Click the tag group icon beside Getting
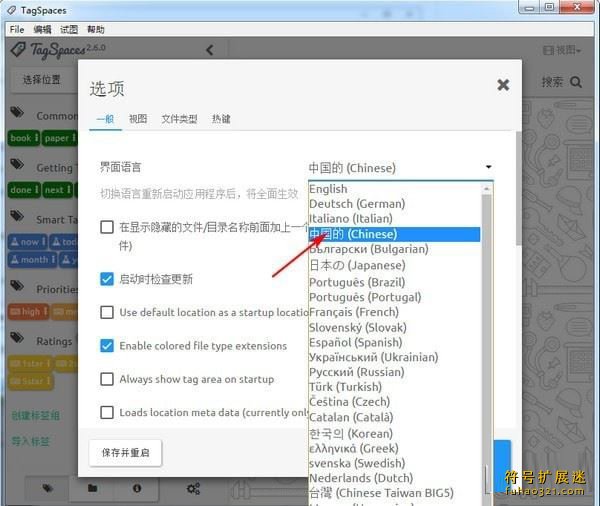 point(17,164)
